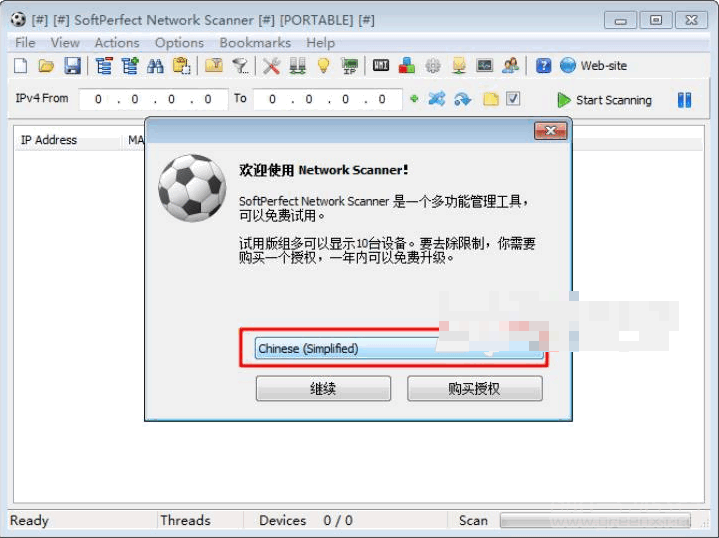Click the Devices 0 / 0 status entry
719x538 pixels.
pyautogui.click(x=306, y=521)
